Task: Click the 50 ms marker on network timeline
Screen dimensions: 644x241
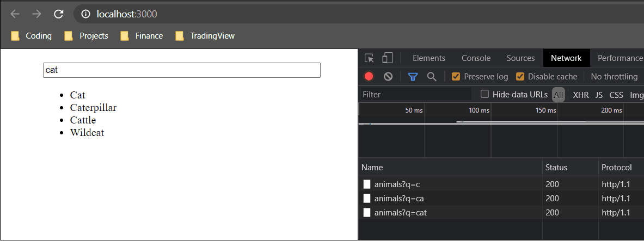Action: tap(414, 110)
